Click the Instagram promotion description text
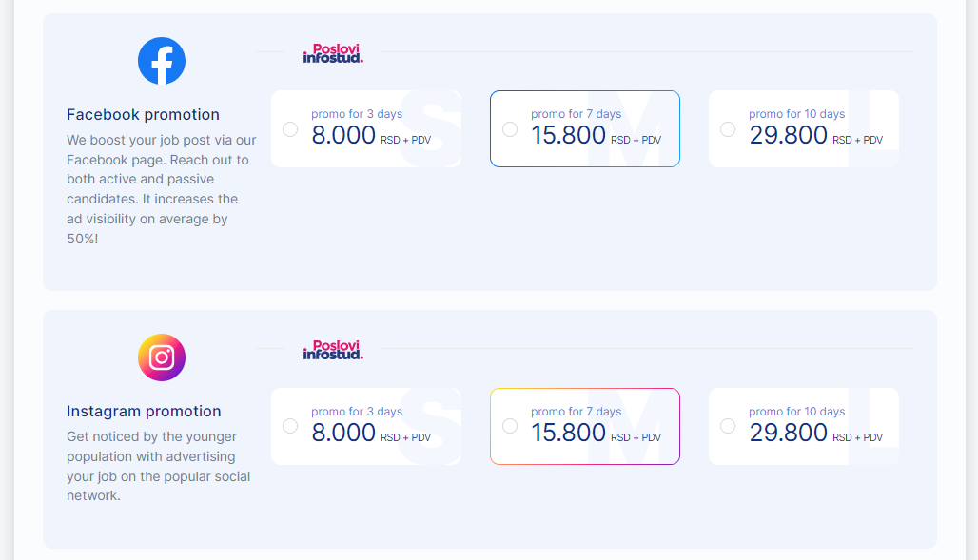 click(x=159, y=466)
